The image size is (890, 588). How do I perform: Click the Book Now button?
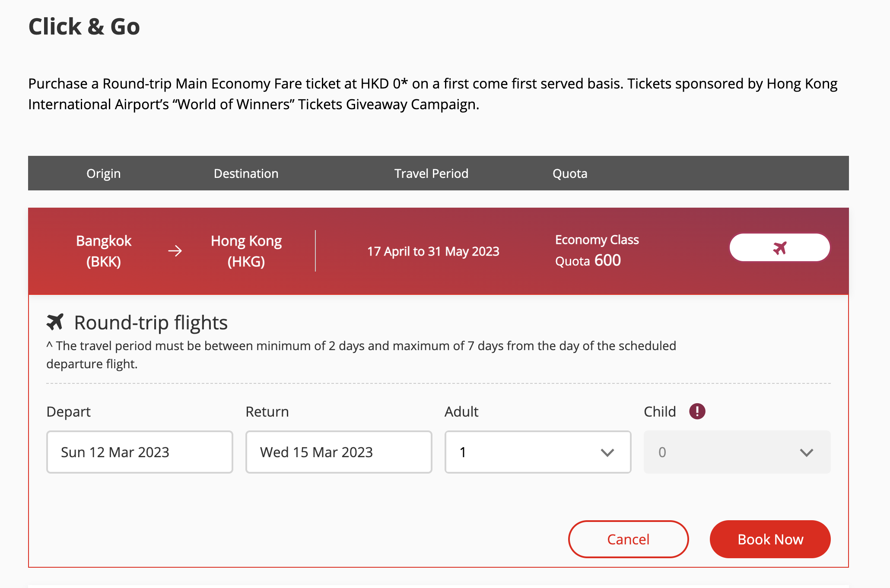click(770, 539)
